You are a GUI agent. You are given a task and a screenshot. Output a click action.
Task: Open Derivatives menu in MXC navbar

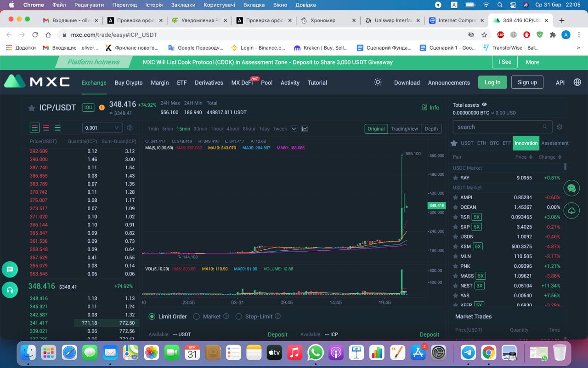209,83
